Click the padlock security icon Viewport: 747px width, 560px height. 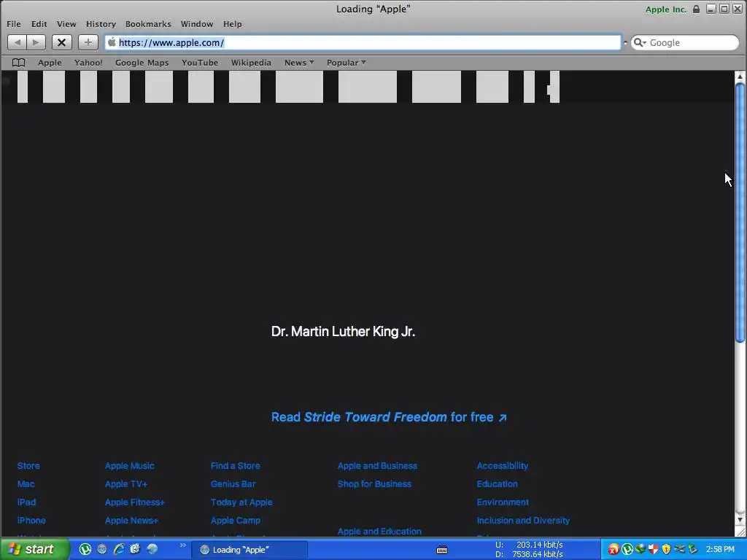pyautogui.click(x=696, y=9)
